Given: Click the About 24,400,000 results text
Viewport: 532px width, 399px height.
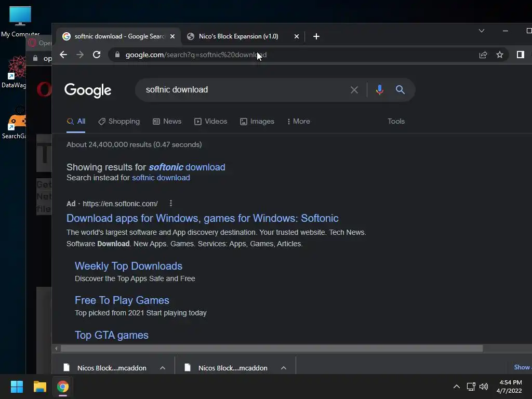Looking at the screenshot, I should (x=134, y=144).
